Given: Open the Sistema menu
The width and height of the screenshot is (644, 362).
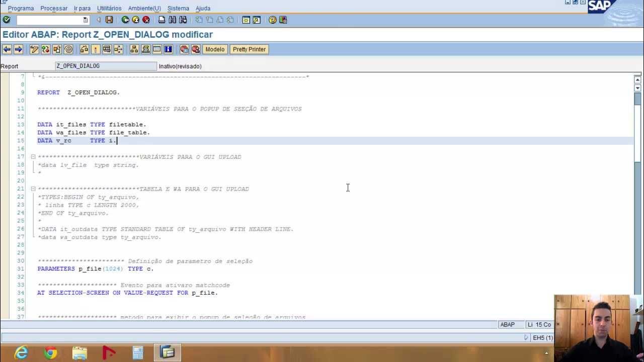Looking at the screenshot, I should pos(178,8).
